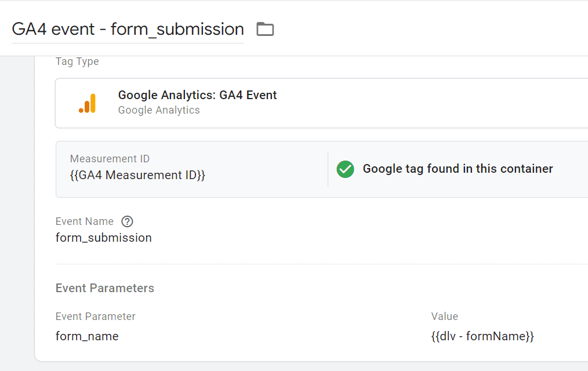588x371 pixels.
Task: Select the form_name parameter entry
Action: point(87,336)
